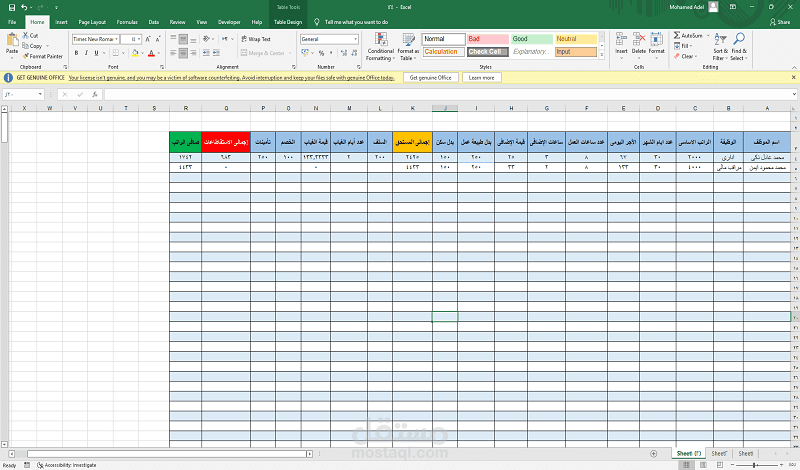Click the Cut scissors icon
The width and height of the screenshot is (800, 470).
point(26,35)
